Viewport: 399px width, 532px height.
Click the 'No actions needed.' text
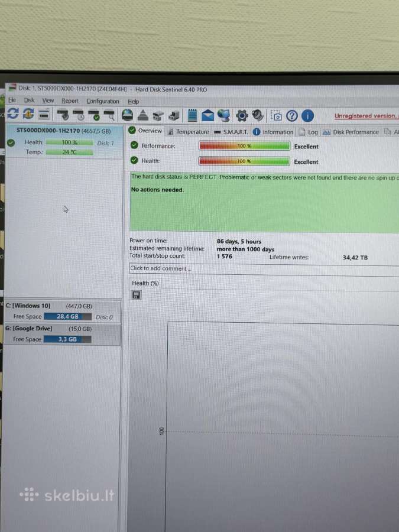click(x=157, y=190)
